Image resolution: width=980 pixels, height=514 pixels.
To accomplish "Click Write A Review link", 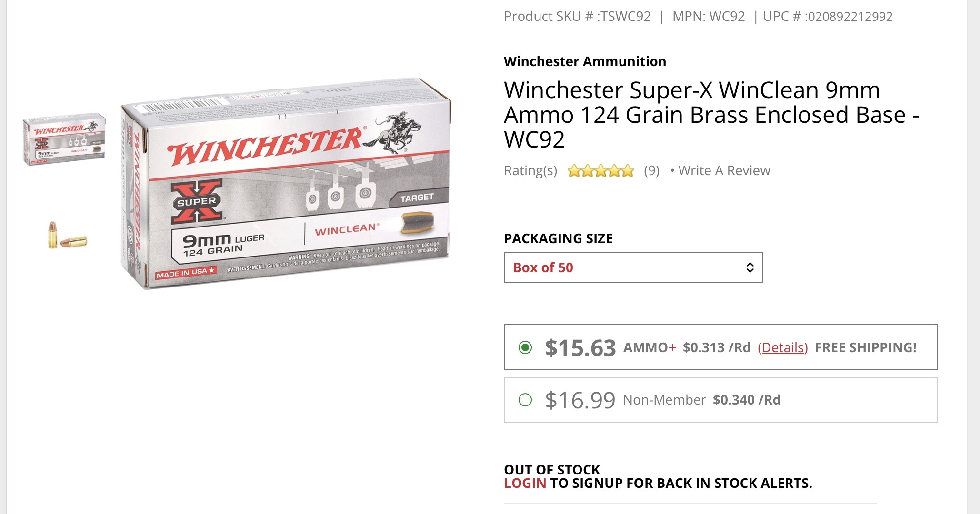I will 724,170.
